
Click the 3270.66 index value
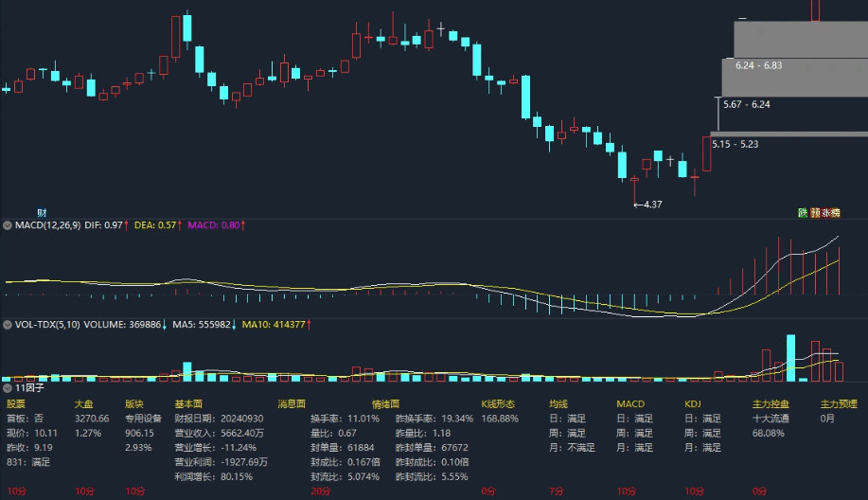coord(92,419)
